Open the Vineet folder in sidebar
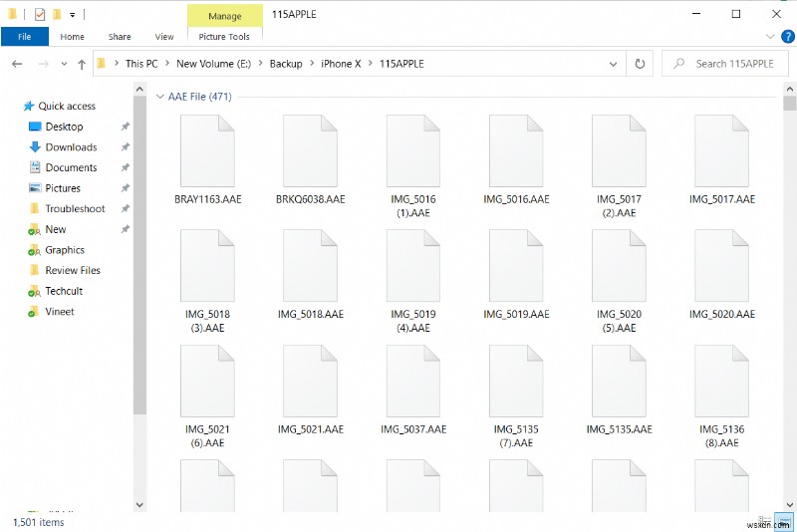Image resolution: width=797 pixels, height=532 pixels. pos(60,312)
